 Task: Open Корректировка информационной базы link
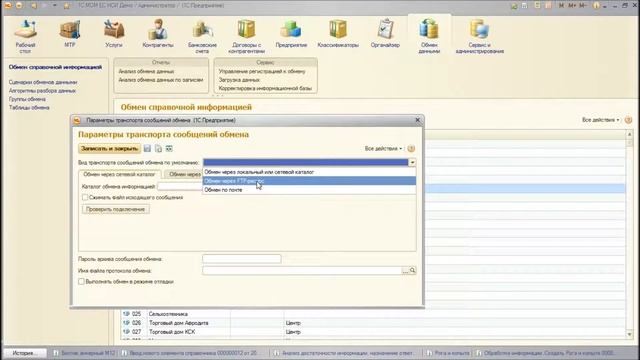point(265,89)
